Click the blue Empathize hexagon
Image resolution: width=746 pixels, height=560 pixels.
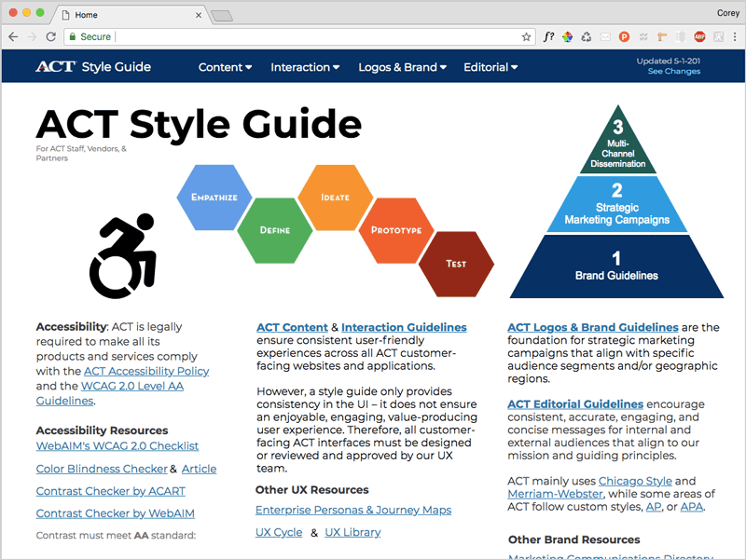[214, 198]
